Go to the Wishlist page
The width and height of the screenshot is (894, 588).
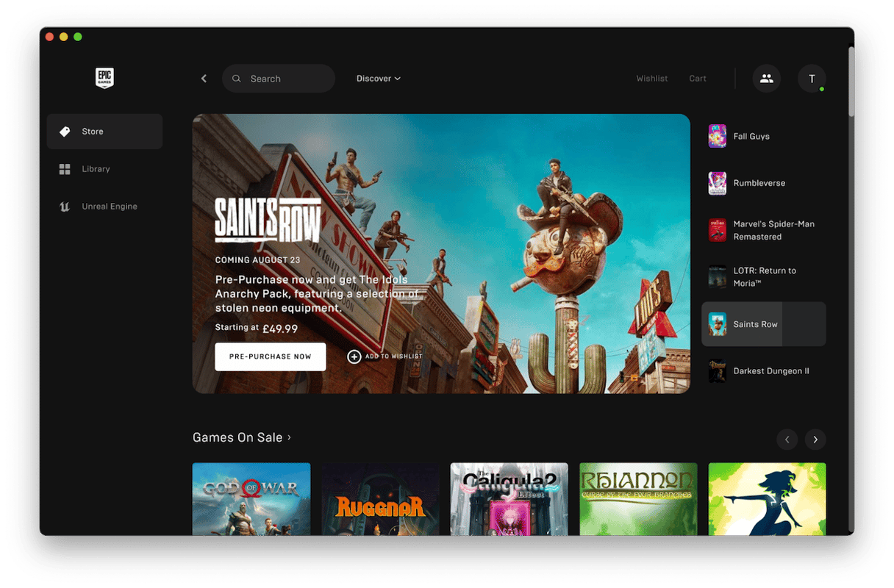point(651,78)
